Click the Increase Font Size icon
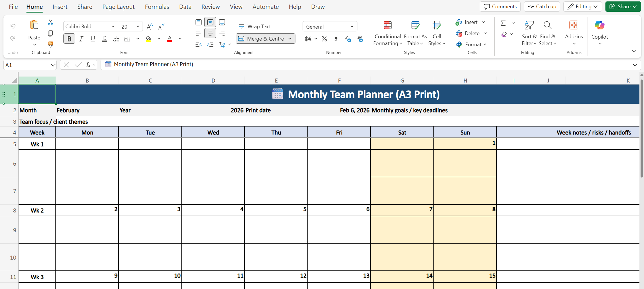Screen dimensions: 644x289 click(x=149, y=27)
